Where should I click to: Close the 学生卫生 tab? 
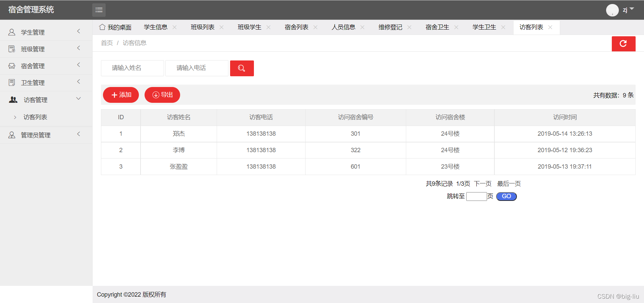coord(503,27)
